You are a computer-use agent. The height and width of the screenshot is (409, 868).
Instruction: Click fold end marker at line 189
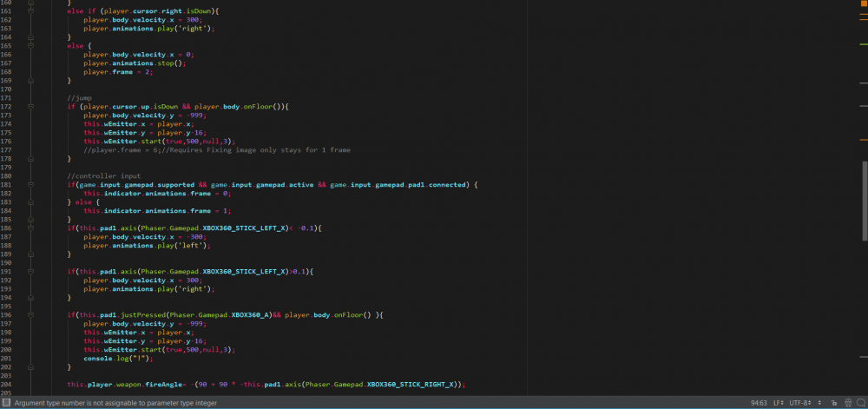click(30, 254)
